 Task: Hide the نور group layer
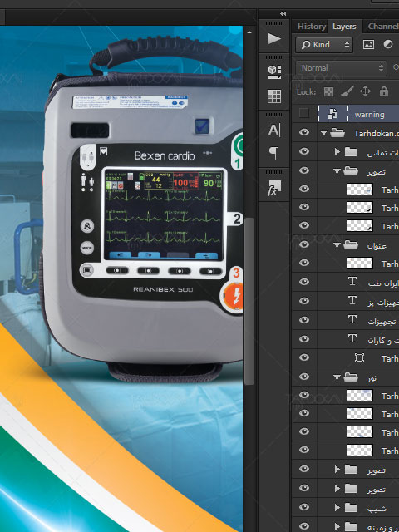point(304,377)
